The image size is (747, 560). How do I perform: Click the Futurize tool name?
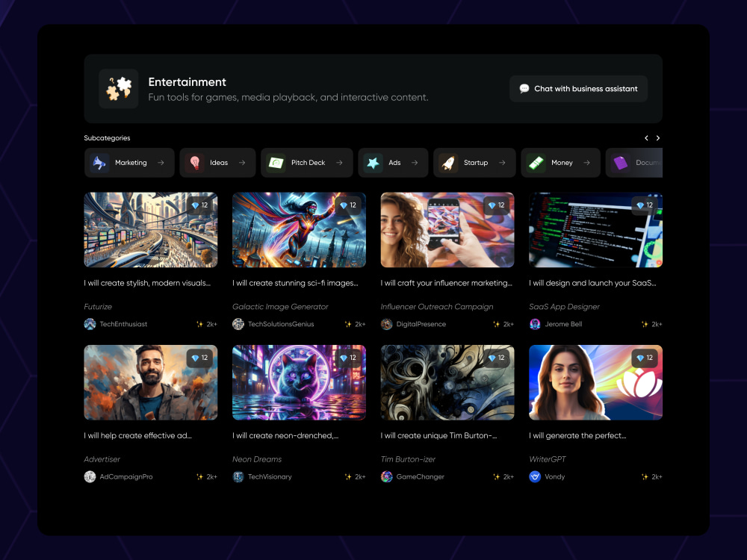[98, 307]
